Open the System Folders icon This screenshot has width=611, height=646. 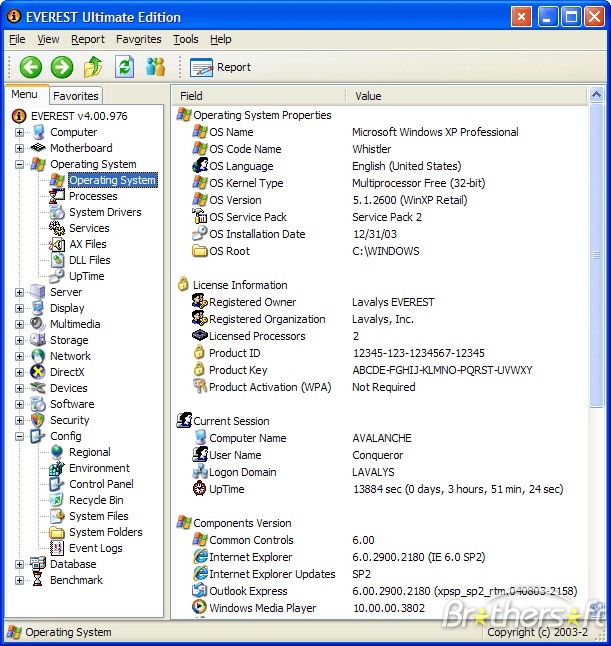coord(57,532)
